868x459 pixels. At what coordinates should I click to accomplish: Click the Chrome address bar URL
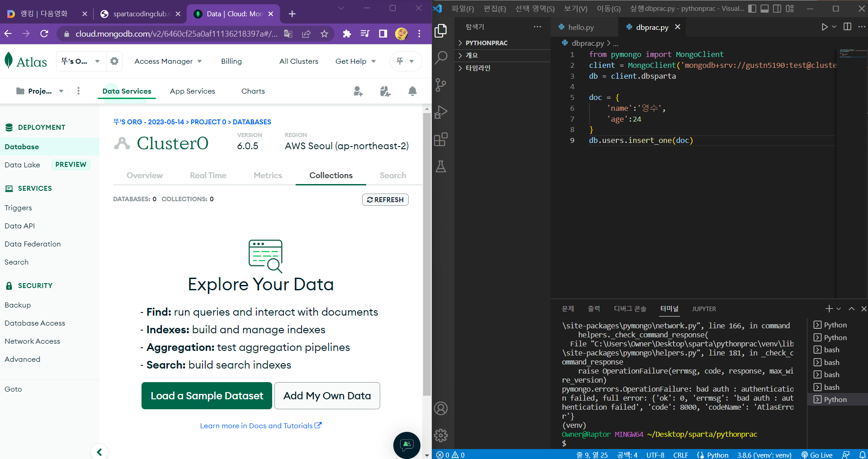click(x=176, y=33)
